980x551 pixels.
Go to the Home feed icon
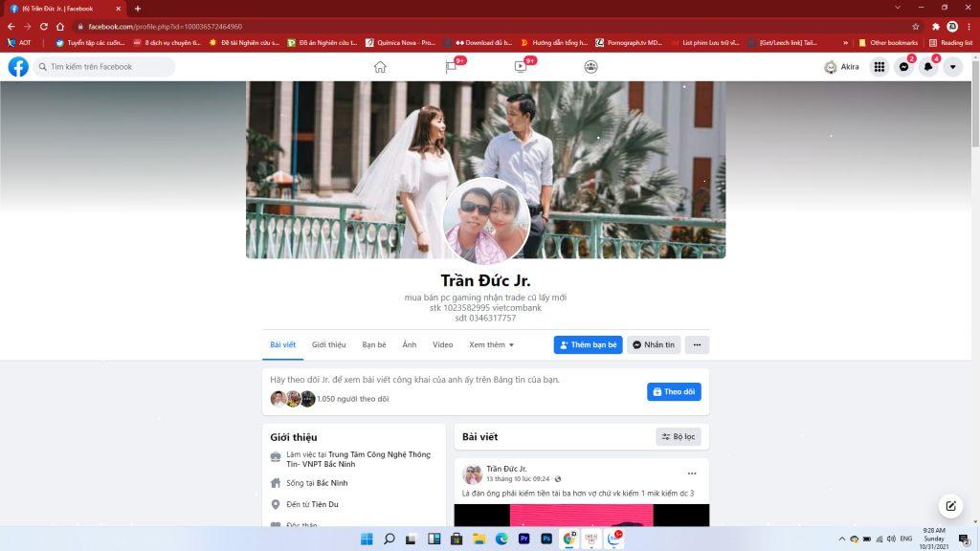click(380, 67)
